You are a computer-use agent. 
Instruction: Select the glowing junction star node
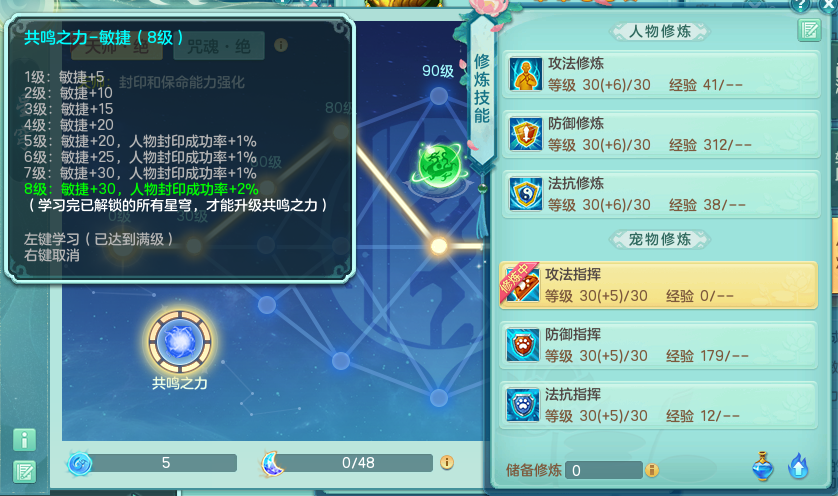(439, 246)
